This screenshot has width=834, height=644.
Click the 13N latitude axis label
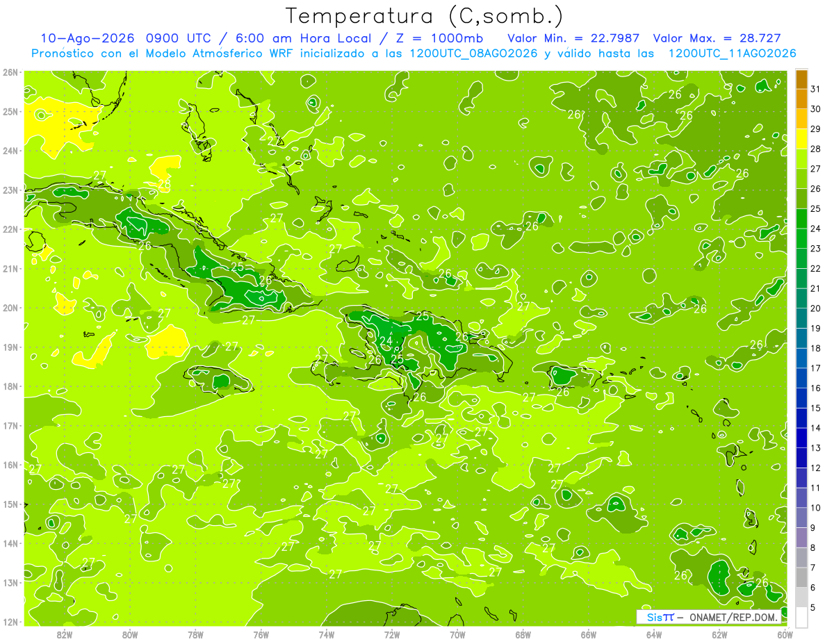10,583
